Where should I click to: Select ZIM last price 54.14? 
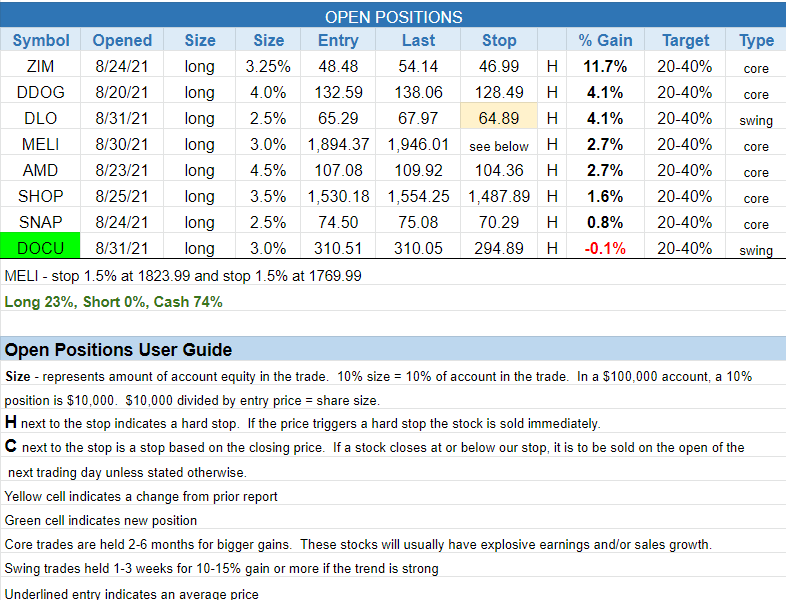[418, 66]
